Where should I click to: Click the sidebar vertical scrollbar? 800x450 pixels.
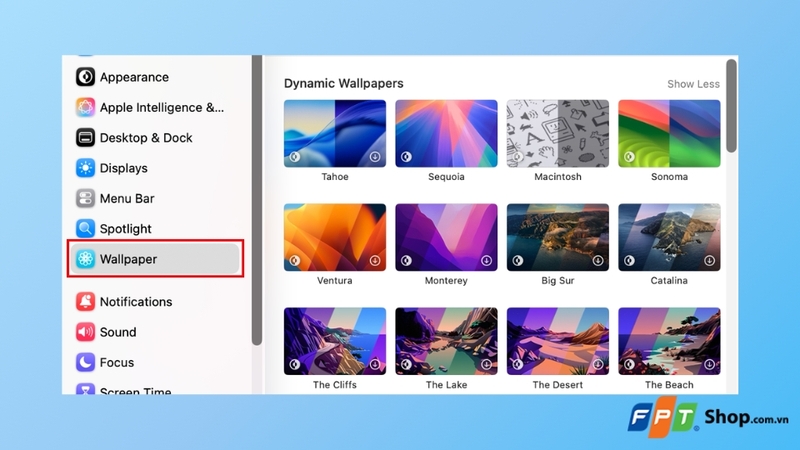click(x=257, y=200)
